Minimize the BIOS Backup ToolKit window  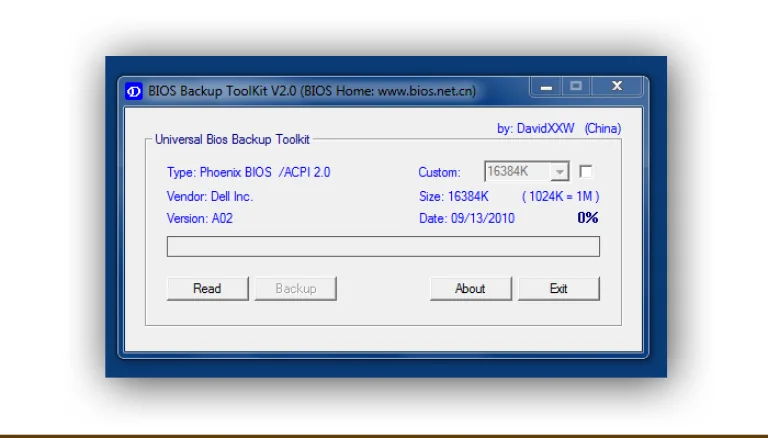pyautogui.click(x=546, y=87)
